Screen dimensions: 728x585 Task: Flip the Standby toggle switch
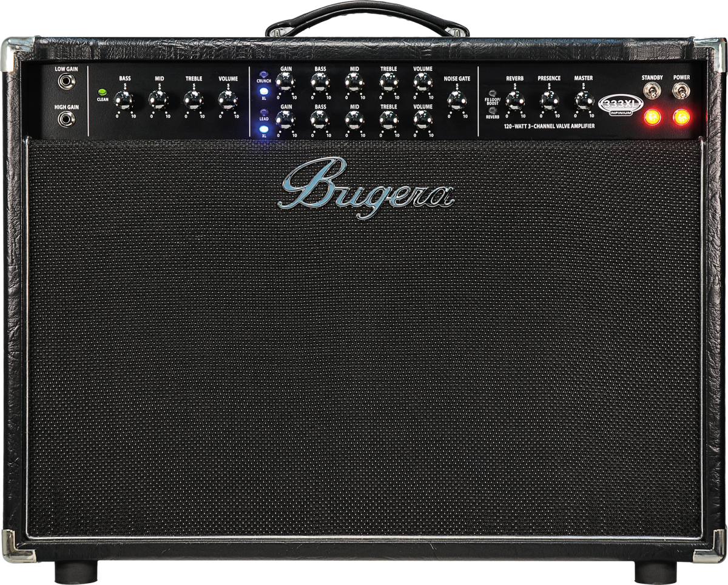coord(653,92)
